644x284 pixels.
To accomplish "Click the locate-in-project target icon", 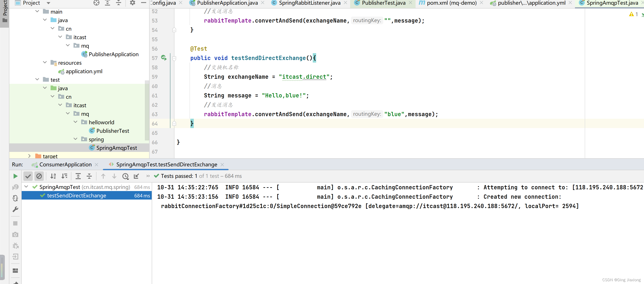I will pos(96,3).
